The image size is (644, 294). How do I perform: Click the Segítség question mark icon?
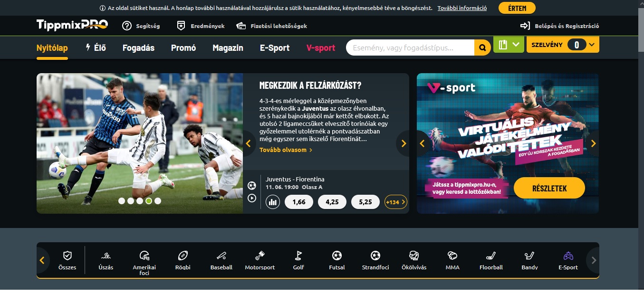point(127,26)
